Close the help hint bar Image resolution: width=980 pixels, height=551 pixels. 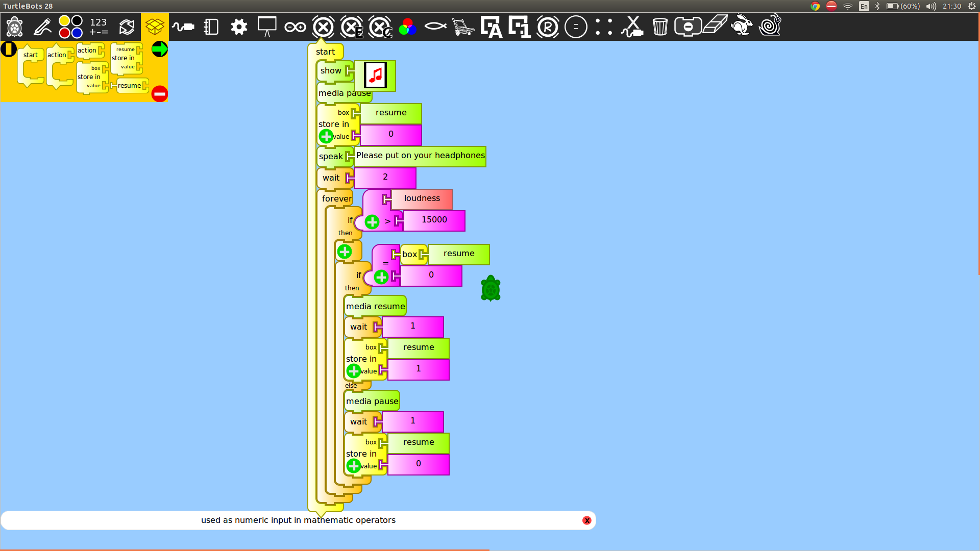587,520
